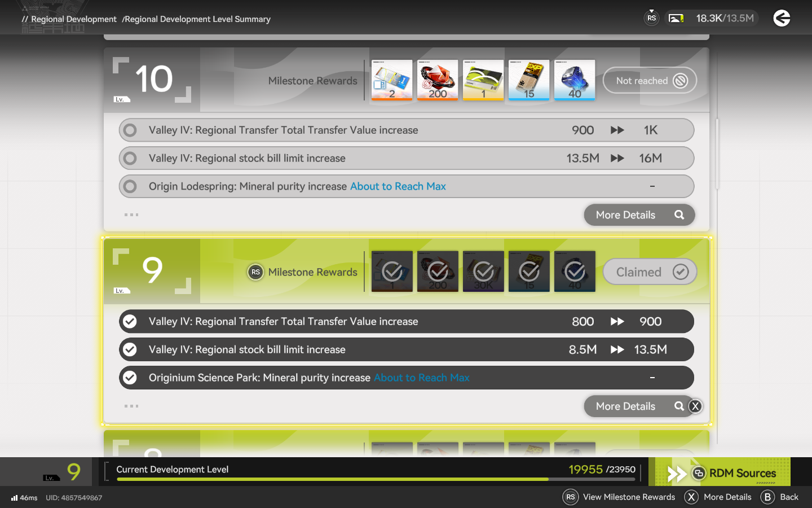Viewport: 812px width, 508px height.
Task: Click the level 9 number header
Action: [152, 271]
